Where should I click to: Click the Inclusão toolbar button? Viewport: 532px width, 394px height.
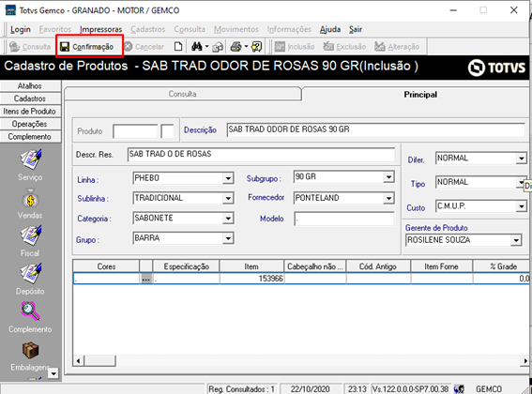pyautogui.click(x=295, y=47)
